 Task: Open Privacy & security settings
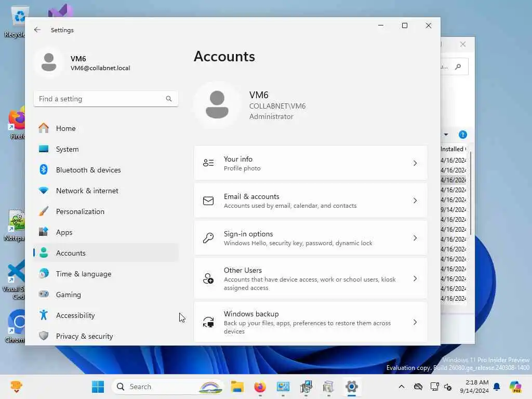tap(106, 336)
